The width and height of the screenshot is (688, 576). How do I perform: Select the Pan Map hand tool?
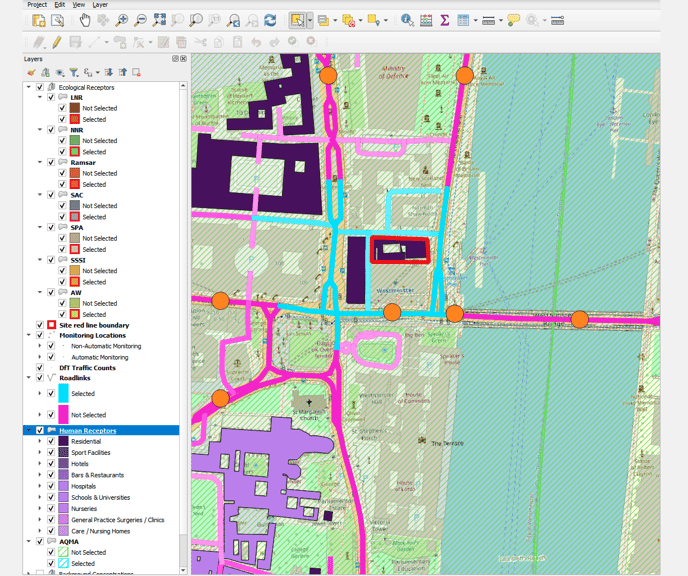85,20
